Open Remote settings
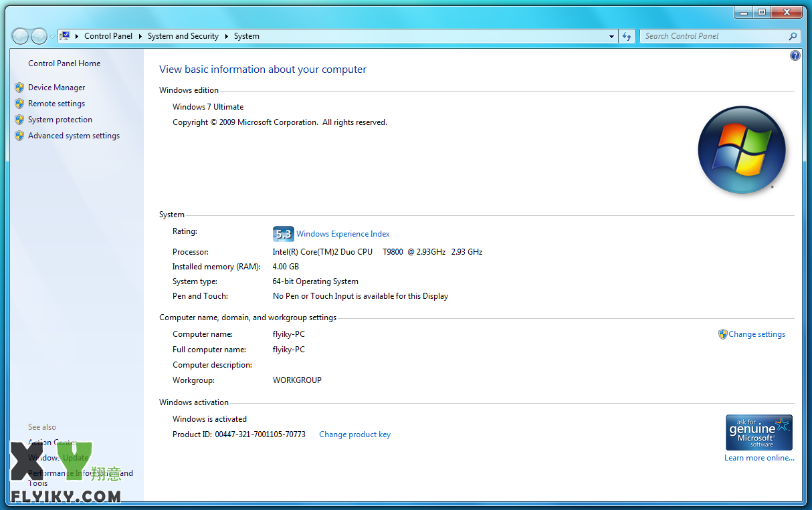This screenshot has height=510, width=812. (x=57, y=104)
